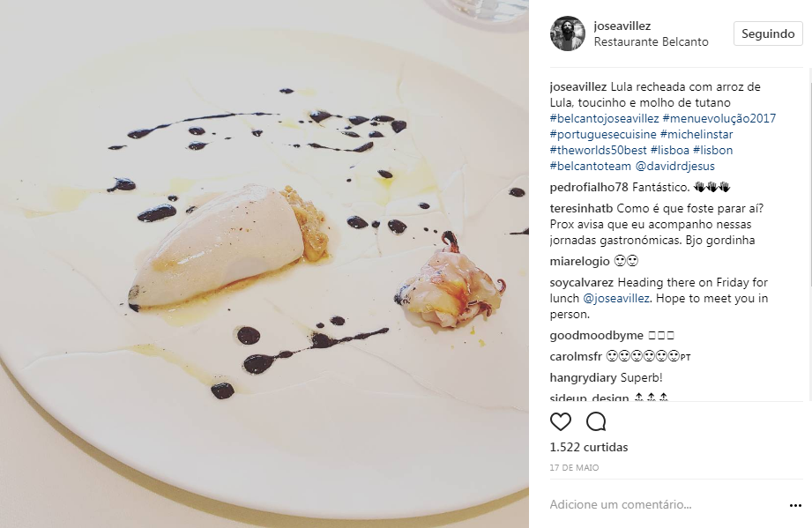The height and width of the screenshot is (528, 812).
Task: Click joseavillez username in post header
Action: point(622,26)
